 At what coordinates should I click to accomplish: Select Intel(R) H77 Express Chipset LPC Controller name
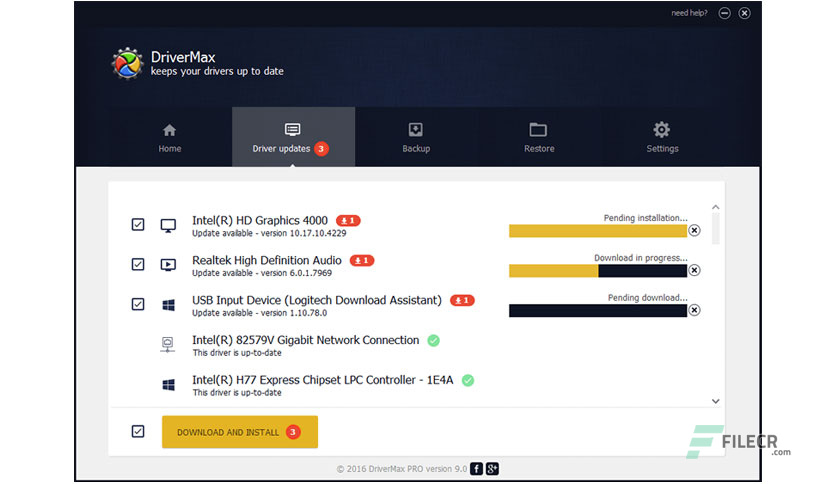click(x=323, y=380)
